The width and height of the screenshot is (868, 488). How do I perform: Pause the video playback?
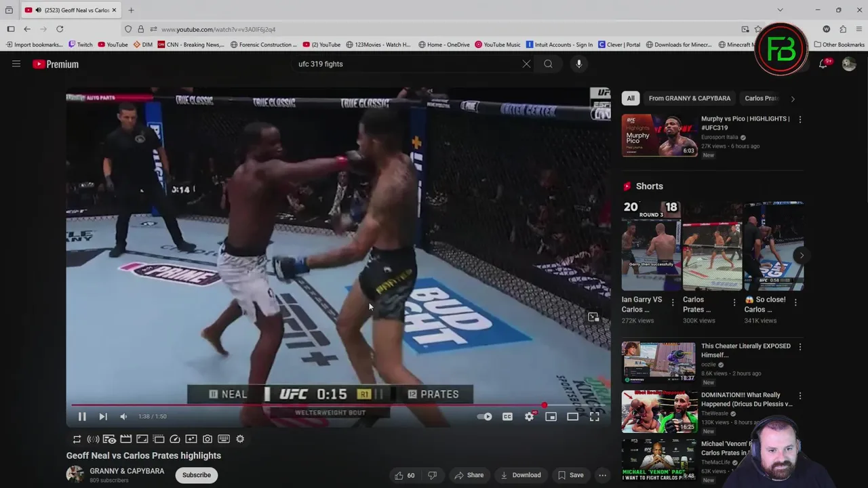click(82, 417)
